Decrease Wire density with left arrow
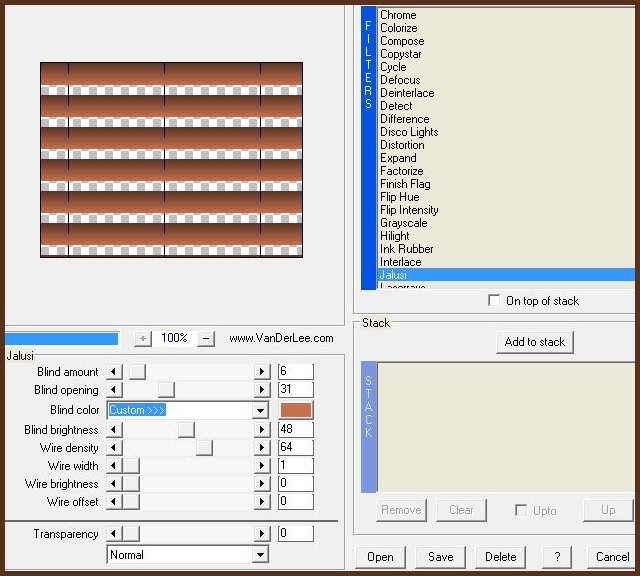This screenshot has width=640, height=576. [114, 447]
